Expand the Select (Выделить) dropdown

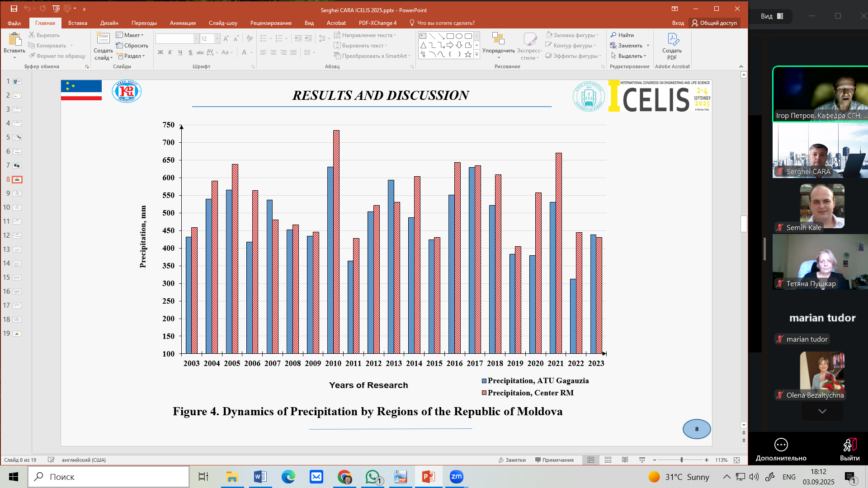[x=629, y=56]
